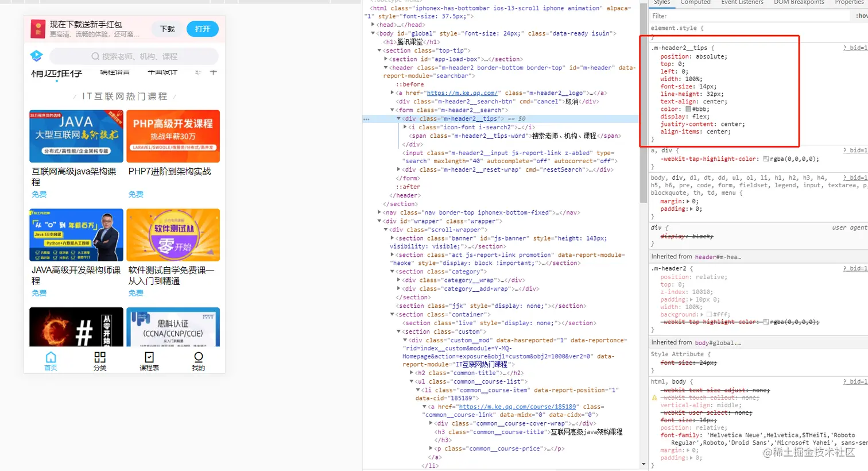Select the h1 腾讯课堂 node
This screenshot has height=471, width=868.
pyautogui.click(x=411, y=42)
